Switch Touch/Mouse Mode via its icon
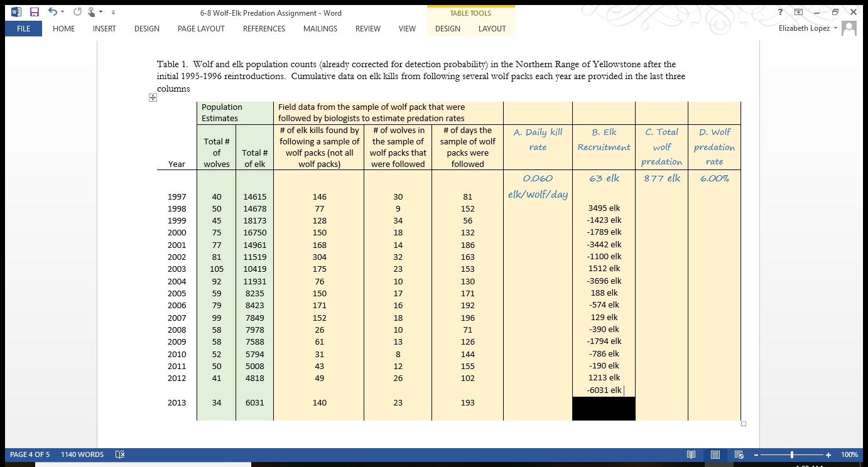The image size is (868, 467). pyautogui.click(x=90, y=11)
